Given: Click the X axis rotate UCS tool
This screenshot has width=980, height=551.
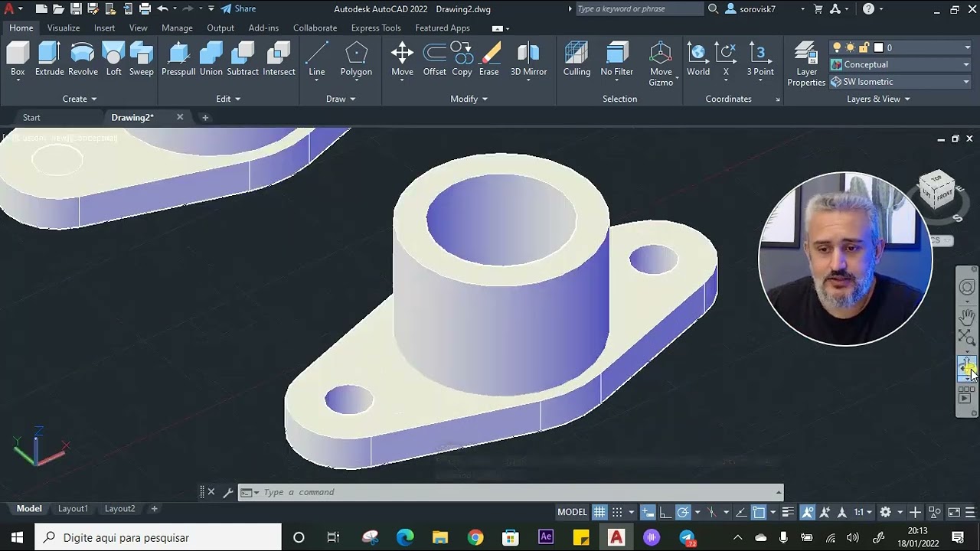Looking at the screenshot, I should [726, 60].
